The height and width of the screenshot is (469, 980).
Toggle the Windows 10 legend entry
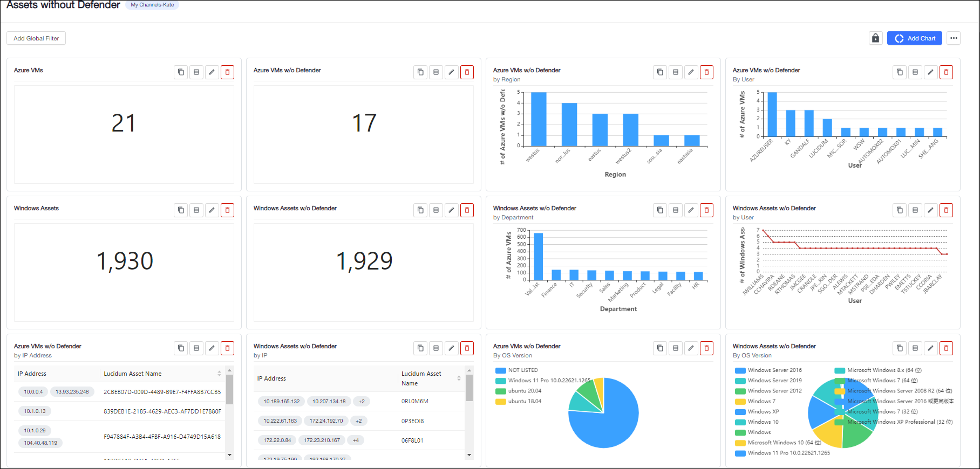pos(757,422)
